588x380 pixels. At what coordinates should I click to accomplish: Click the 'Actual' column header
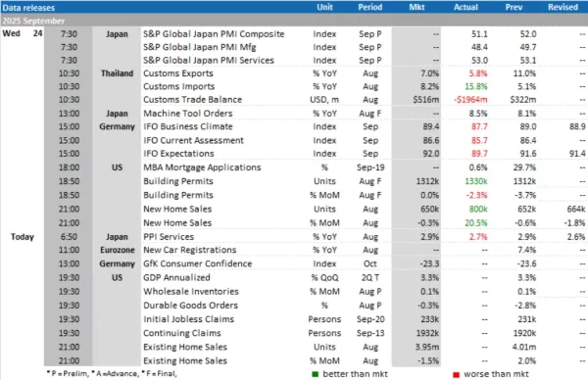click(465, 7)
